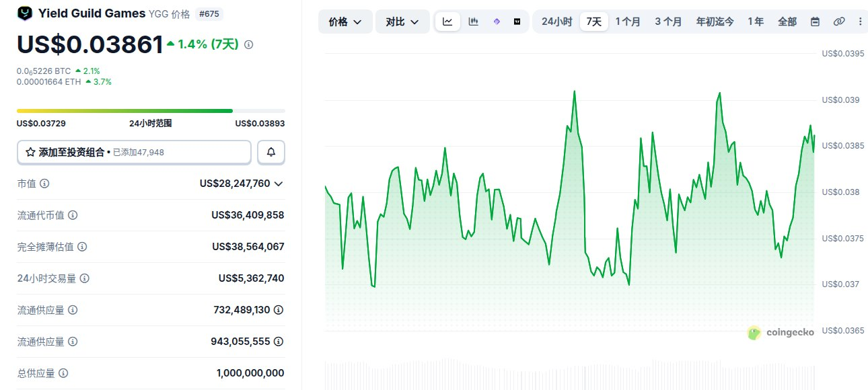Click the info icon next to 24小时交易量
The image size is (868, 390).
(x=84, y=278)
